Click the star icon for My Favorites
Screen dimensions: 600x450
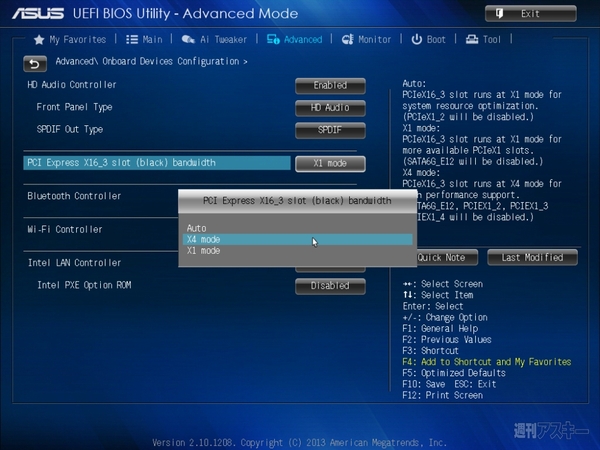tap(39, 39)
